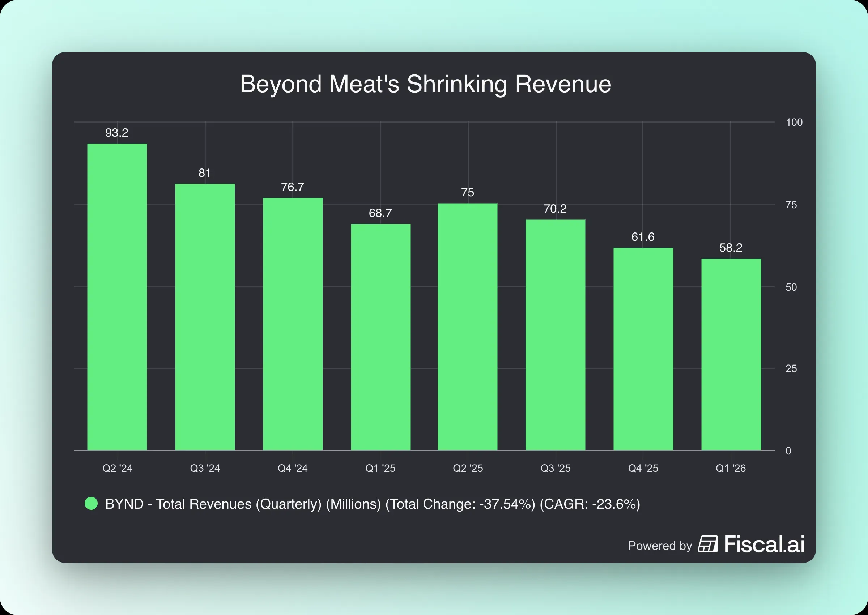
Task: Click the 100 y-axis tick label
Action: [794, 122]
